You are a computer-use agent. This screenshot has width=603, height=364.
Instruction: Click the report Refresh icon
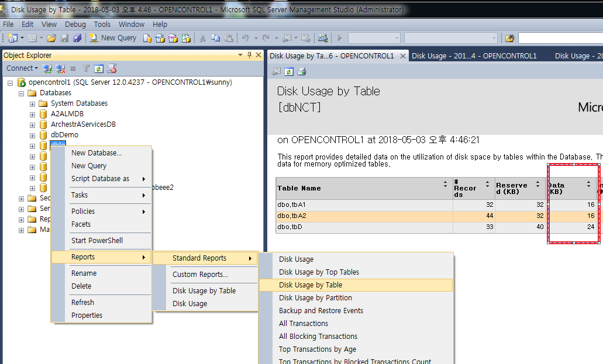(289, 71)
